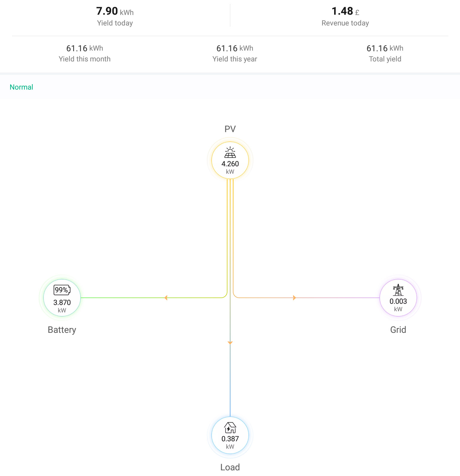Select the Yield this year value
Screen dimensions: 460x476
click(235, 48)
